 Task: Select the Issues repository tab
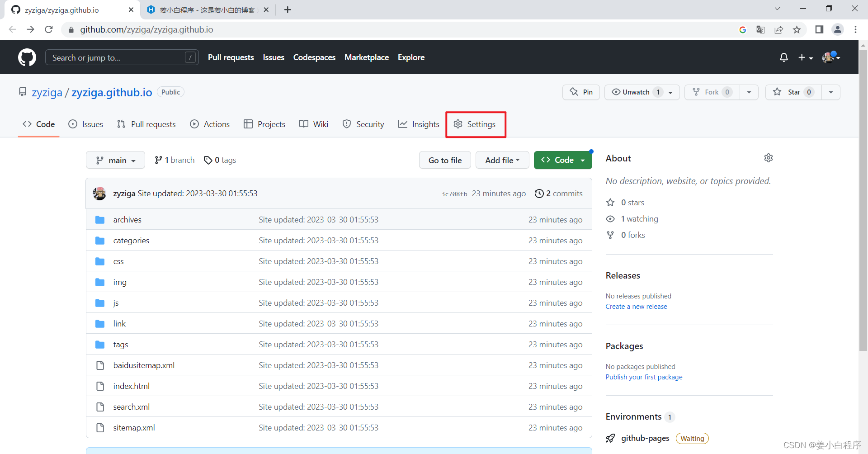click(x=85, y=124)
